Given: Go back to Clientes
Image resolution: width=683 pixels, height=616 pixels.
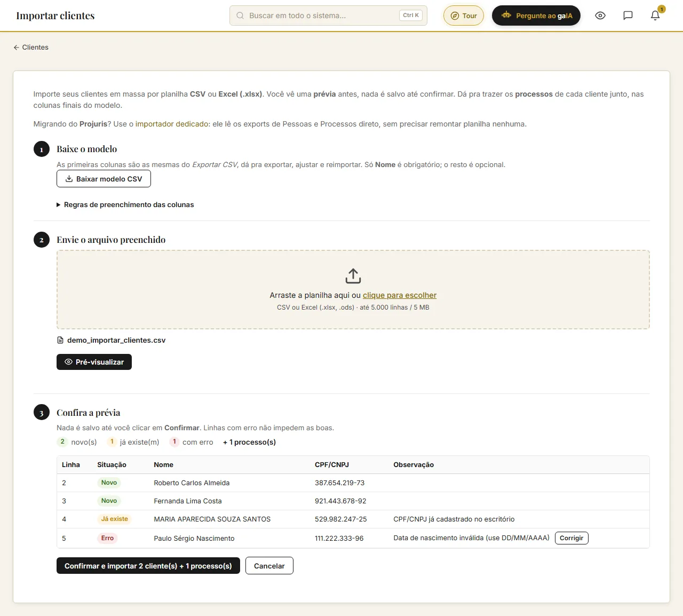Looking at the screenshot, I should tap(31, 48).
